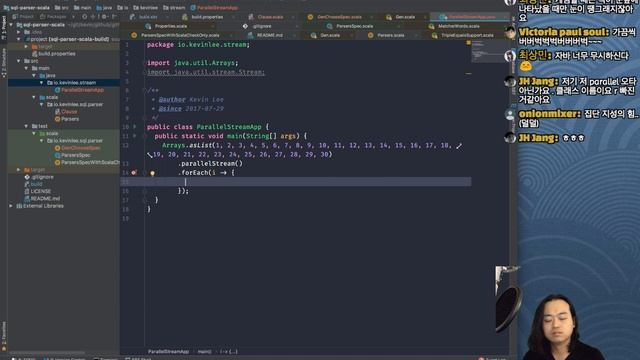Click the yellow lightbulb intention icon

point(152,173)
